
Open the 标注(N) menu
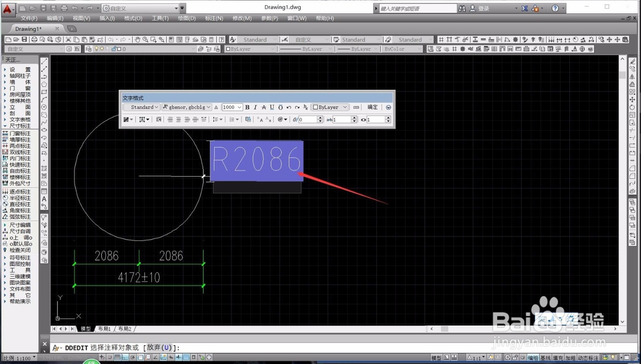[214, 19]
